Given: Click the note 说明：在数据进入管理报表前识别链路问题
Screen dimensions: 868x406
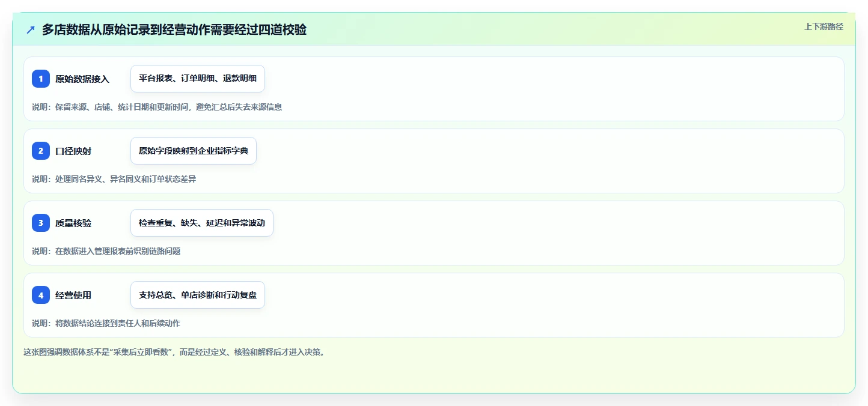Looking at the screenshot, I should point(106,251).
